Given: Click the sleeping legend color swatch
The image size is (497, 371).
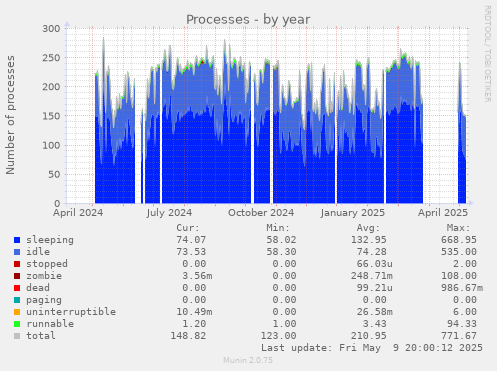Looking at the screenshot, I should pos(17,240).
